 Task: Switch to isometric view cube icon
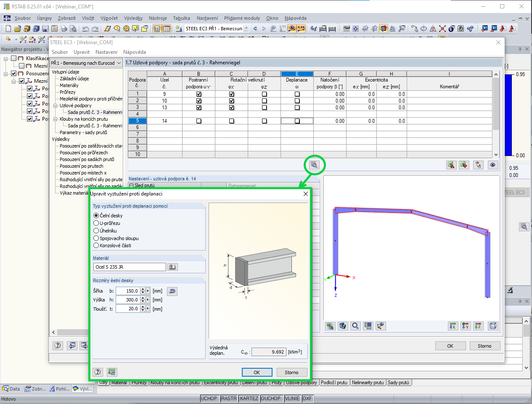pyautogui.click(x=493, y=326)
